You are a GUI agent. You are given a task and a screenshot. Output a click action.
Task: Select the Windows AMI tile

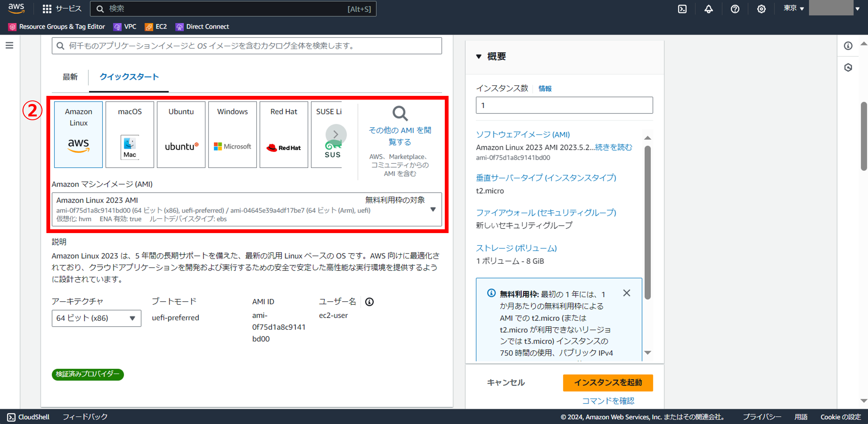pos(232,134)
